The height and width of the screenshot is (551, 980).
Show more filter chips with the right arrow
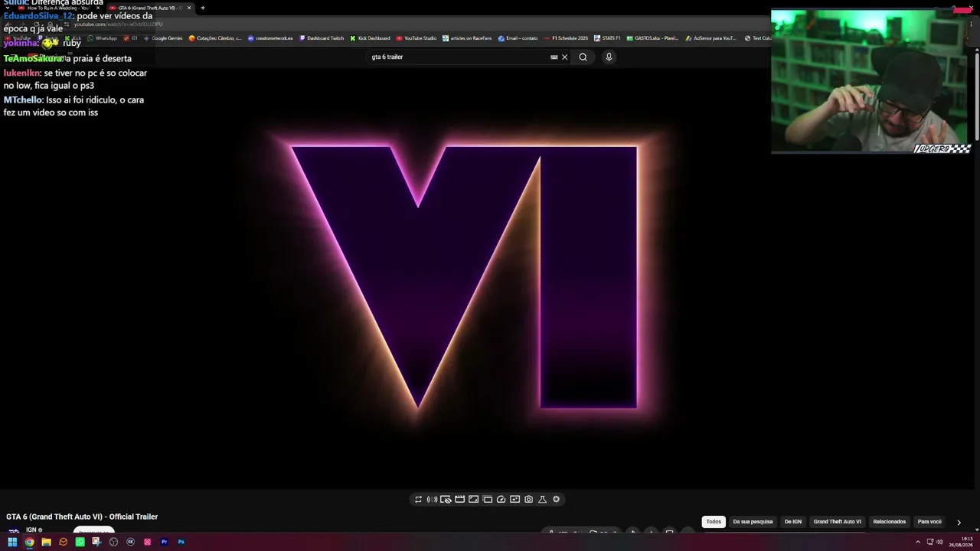[959, 523]
